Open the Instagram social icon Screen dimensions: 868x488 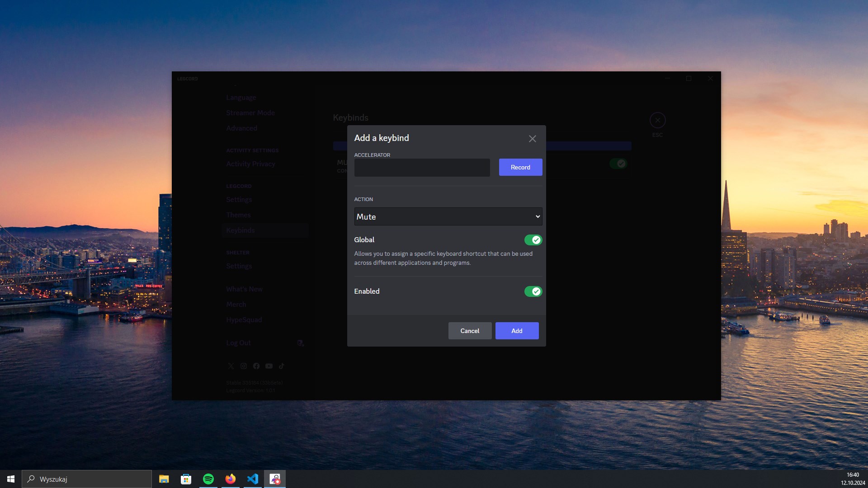[244, 366]
